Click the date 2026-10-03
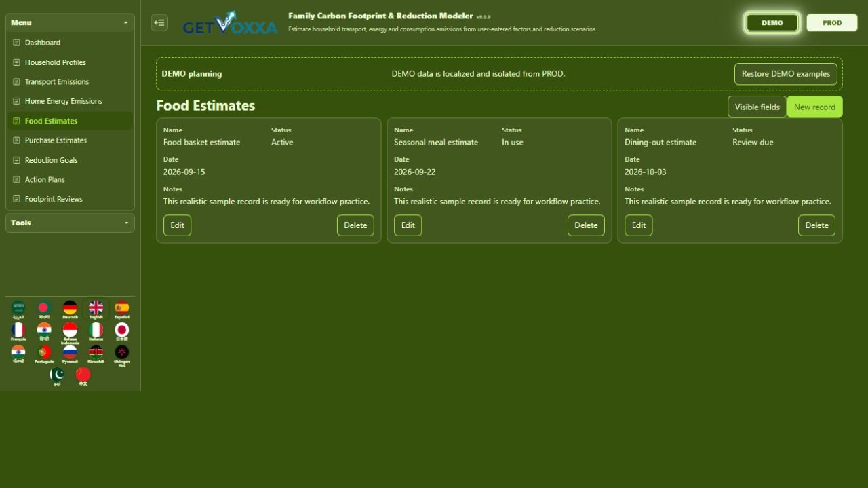The image size is (868, 488). tap(645, 172)
